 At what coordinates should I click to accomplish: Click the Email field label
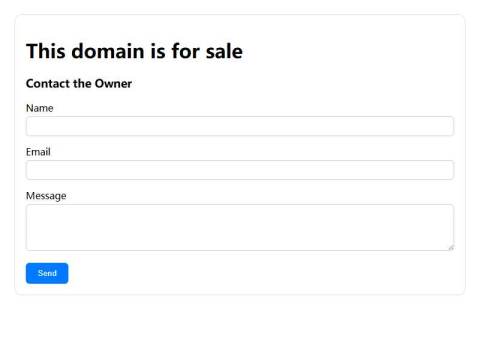coord(38,152)
